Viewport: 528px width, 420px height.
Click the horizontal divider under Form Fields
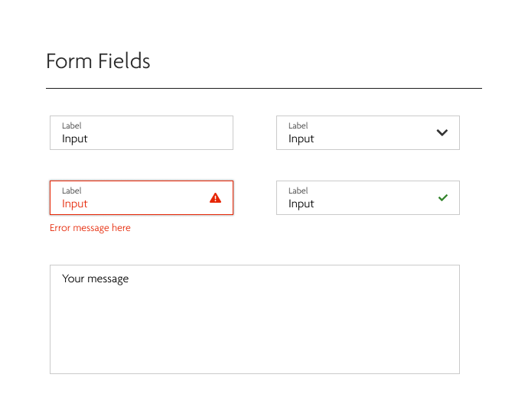coord(264,89)
